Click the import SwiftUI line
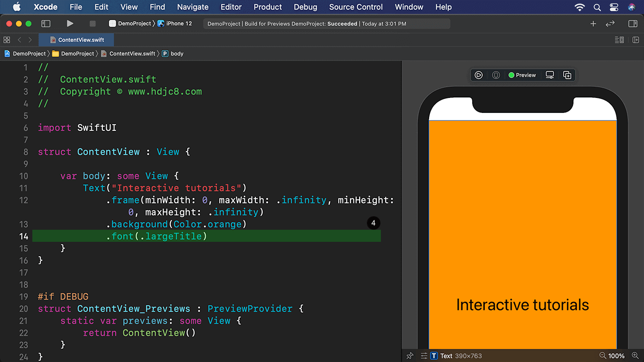This screenshot has width=644, height=362. pyautogui.click(x=77, y=127)
